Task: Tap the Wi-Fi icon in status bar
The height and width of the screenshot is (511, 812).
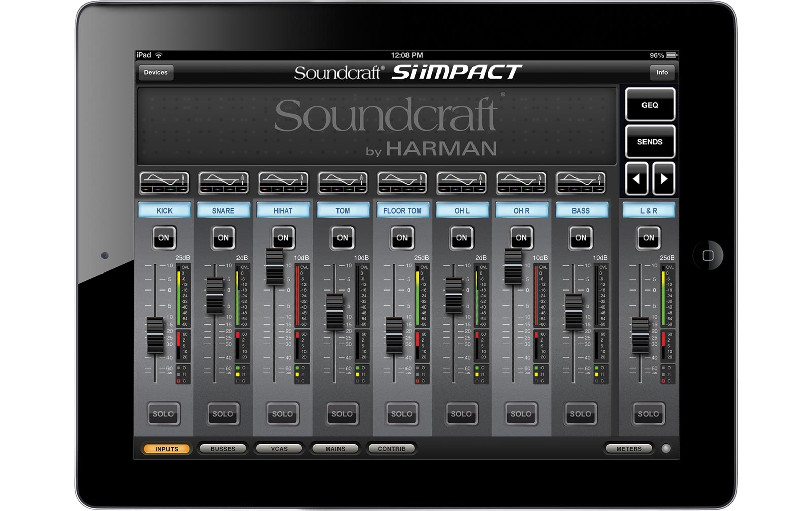Action: coord(159,55)
